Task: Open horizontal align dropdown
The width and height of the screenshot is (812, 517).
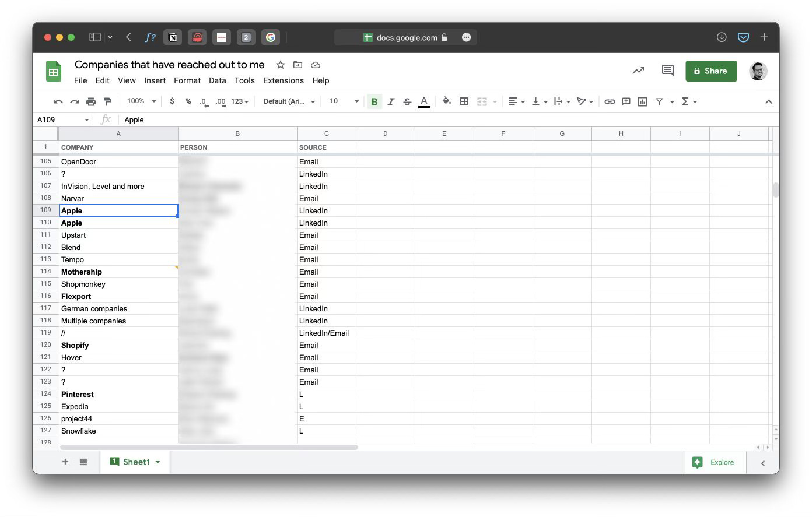Action: pos(516,101)
